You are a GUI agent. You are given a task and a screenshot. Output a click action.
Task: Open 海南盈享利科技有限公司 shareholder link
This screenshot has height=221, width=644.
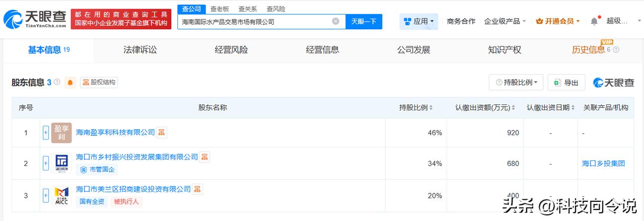[115, 132]
